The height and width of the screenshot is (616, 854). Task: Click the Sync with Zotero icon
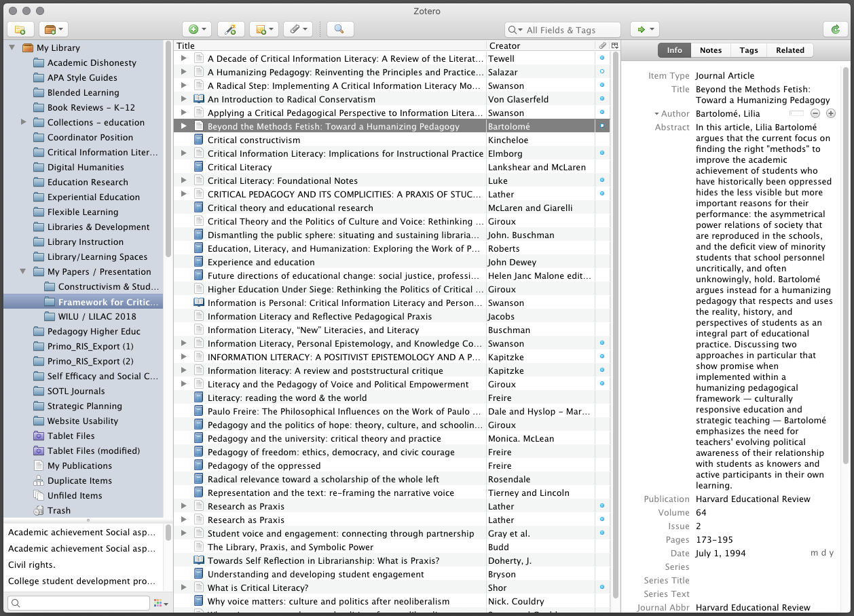(x=835, y=29)
